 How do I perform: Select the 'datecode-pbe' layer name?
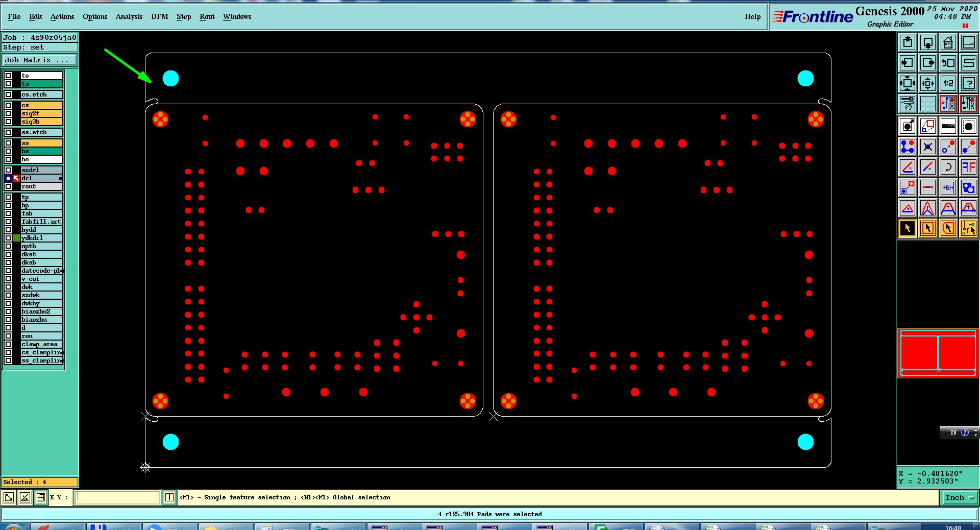coord(42,271)
